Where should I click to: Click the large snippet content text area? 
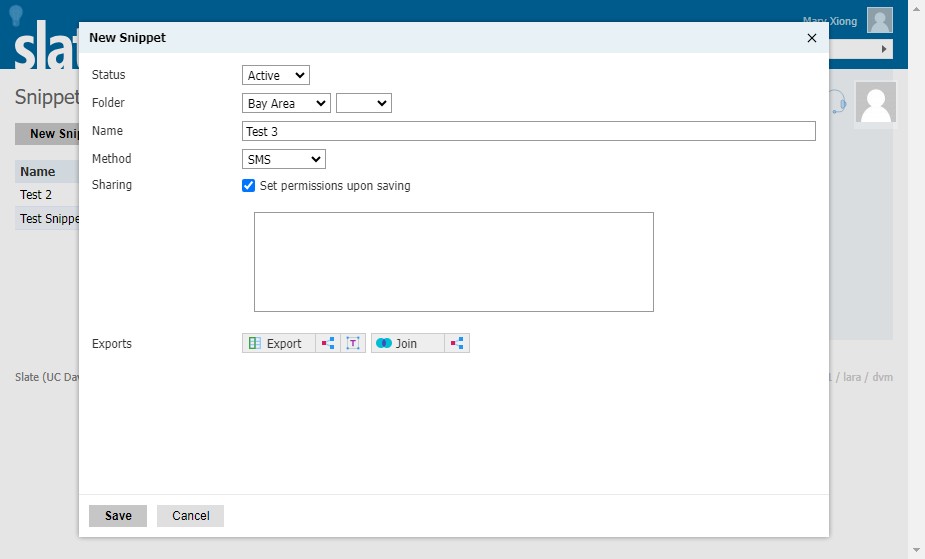[x=454, y=262]
